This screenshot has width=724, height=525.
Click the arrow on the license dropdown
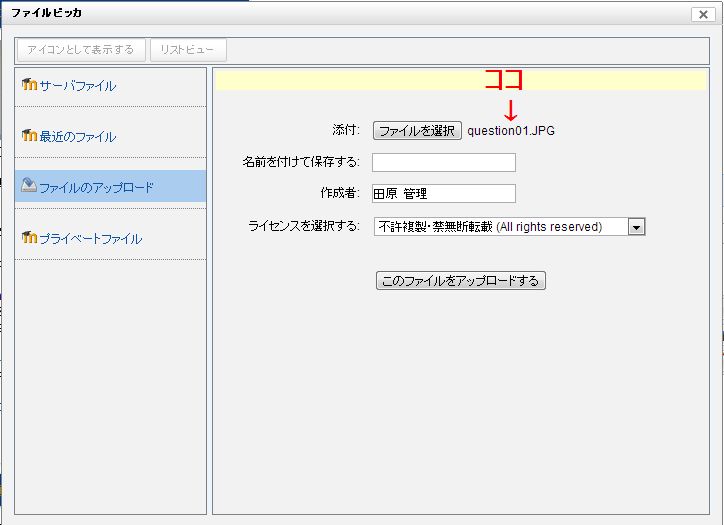tap(636, 227)
